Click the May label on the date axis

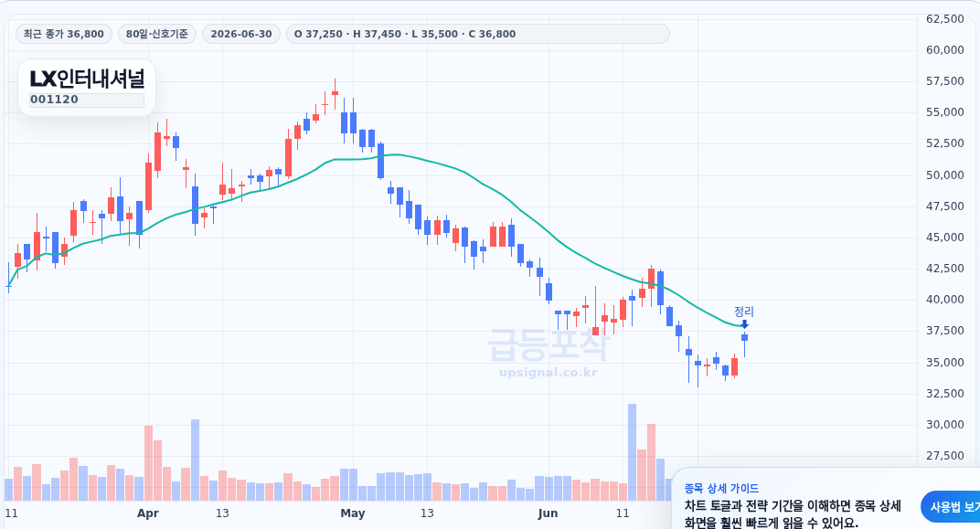[x=353, y=513]
